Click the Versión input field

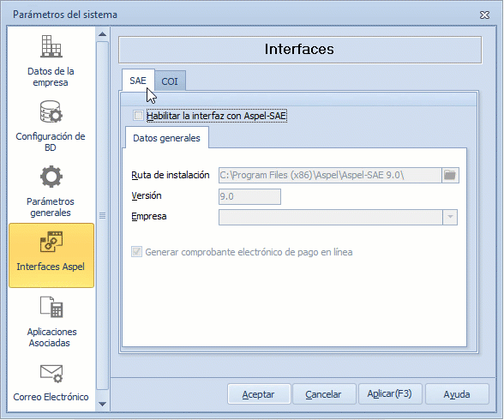[249, 196]
